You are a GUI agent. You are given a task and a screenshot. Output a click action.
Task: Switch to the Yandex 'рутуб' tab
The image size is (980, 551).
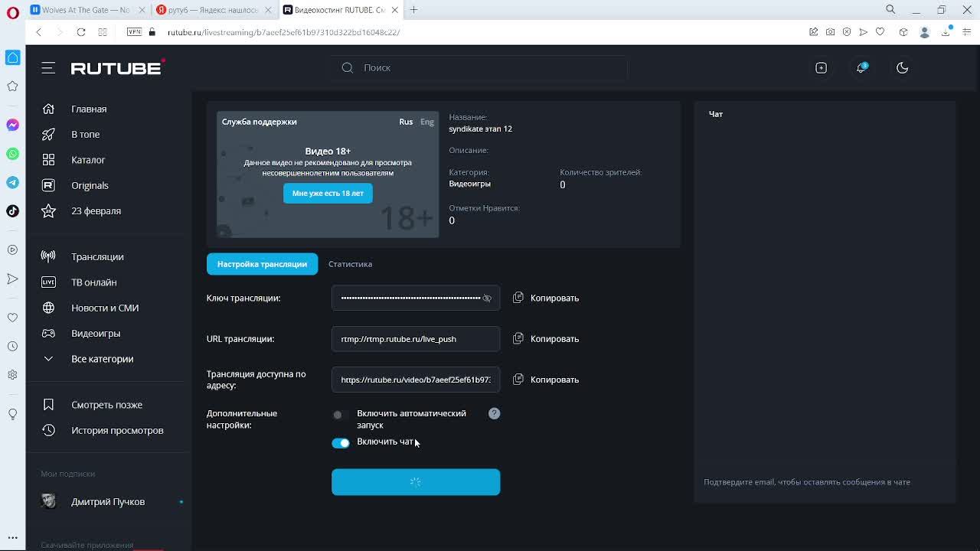tap(212, 10)
